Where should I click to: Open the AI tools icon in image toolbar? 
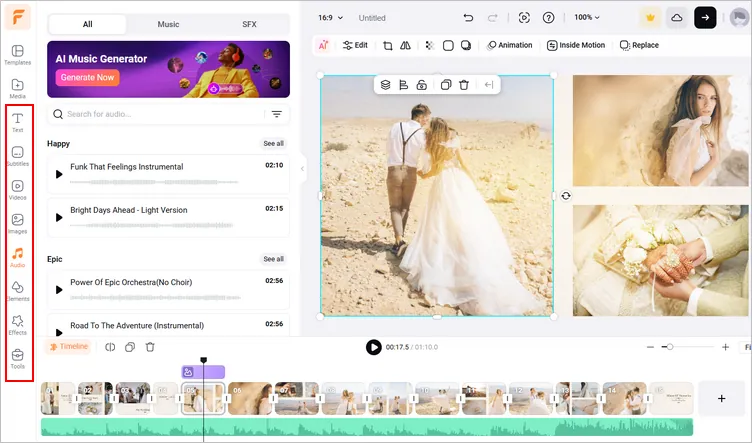coord(324,45)
